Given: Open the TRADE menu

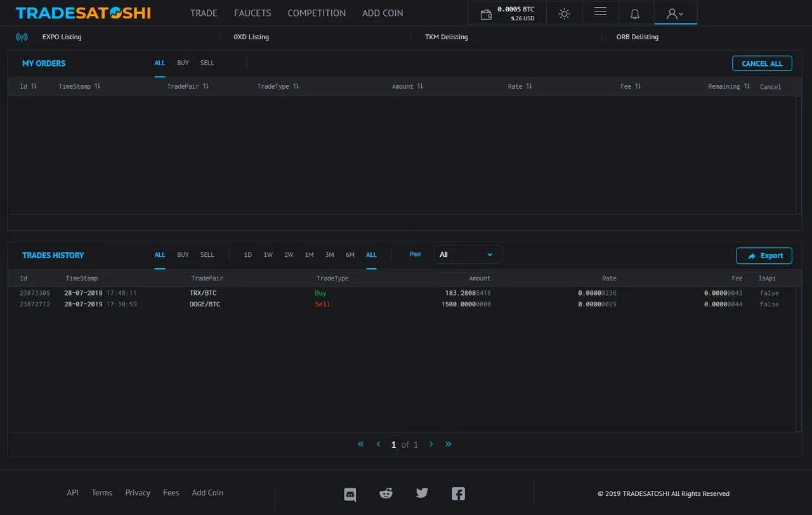Looking at the screenshot, I should (x=204, y=13).
